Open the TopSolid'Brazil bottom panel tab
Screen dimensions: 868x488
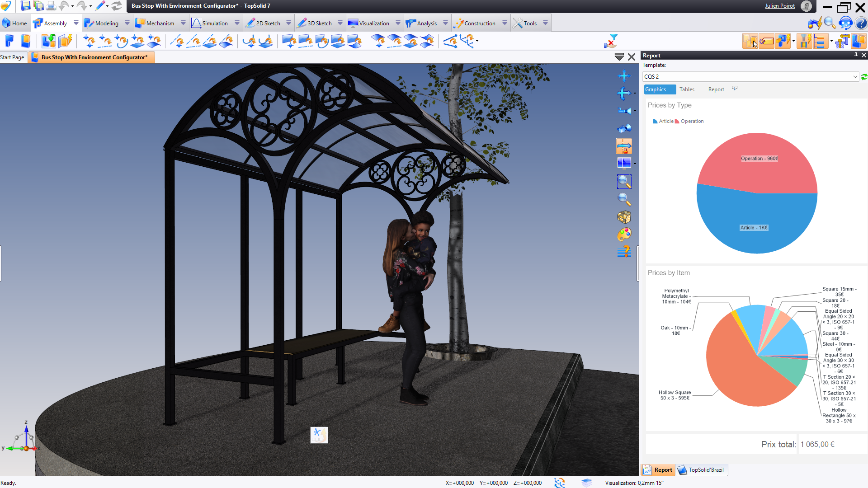point(702,470)
